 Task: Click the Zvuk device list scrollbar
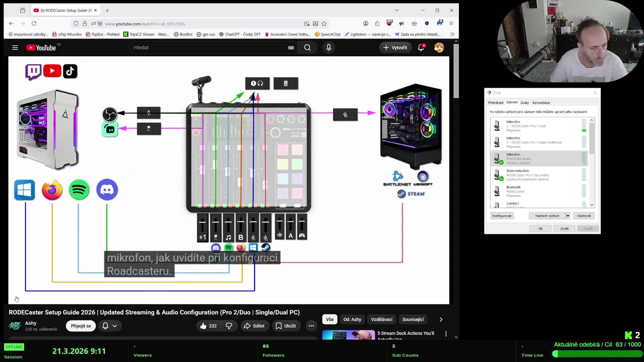592,162
